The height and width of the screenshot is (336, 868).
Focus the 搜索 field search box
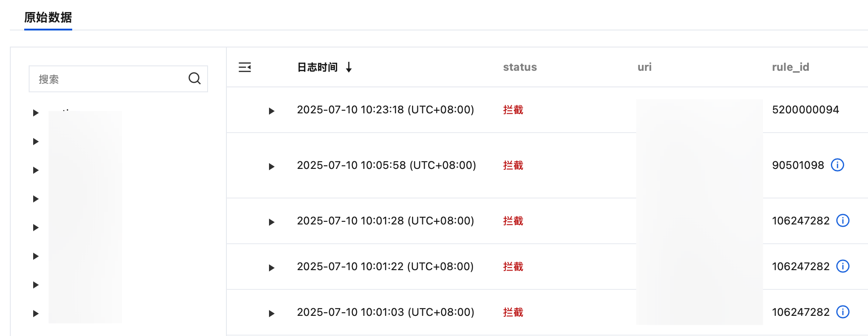tap(108, 79)
